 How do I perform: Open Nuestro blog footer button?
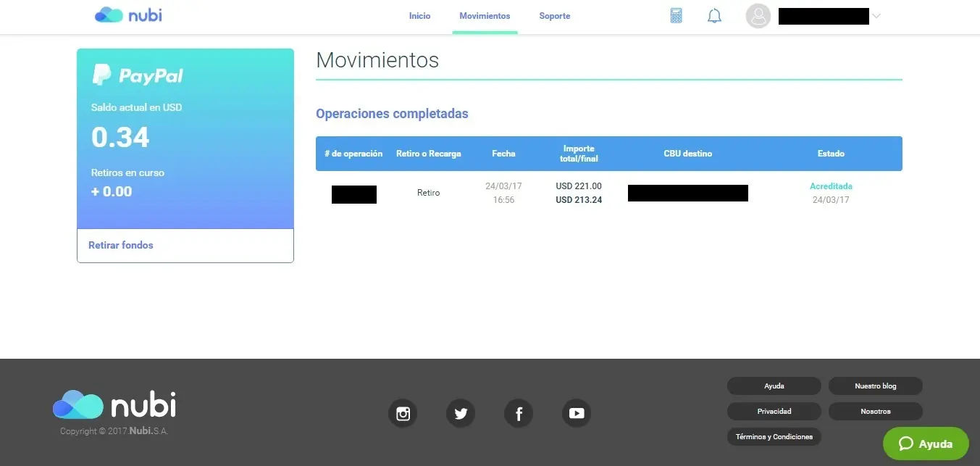[876, 386]
